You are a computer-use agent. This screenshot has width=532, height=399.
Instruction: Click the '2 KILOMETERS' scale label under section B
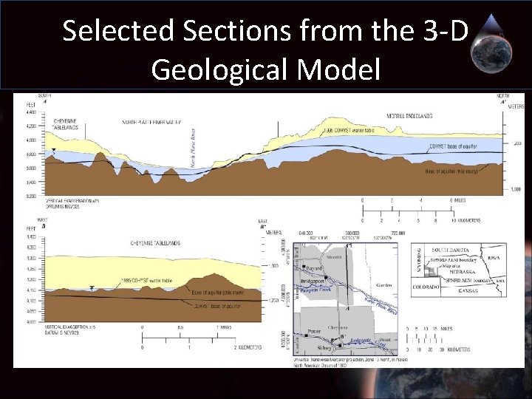[x=248, y=348]
